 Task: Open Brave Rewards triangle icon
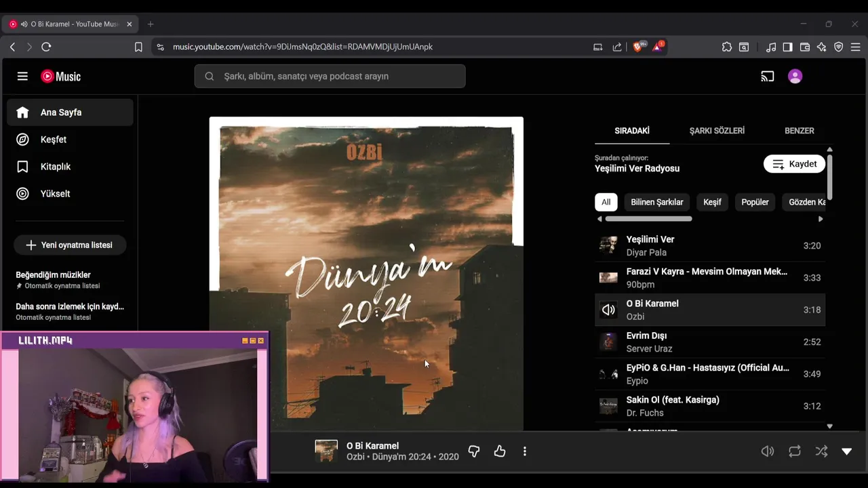[x=658, y=47]
